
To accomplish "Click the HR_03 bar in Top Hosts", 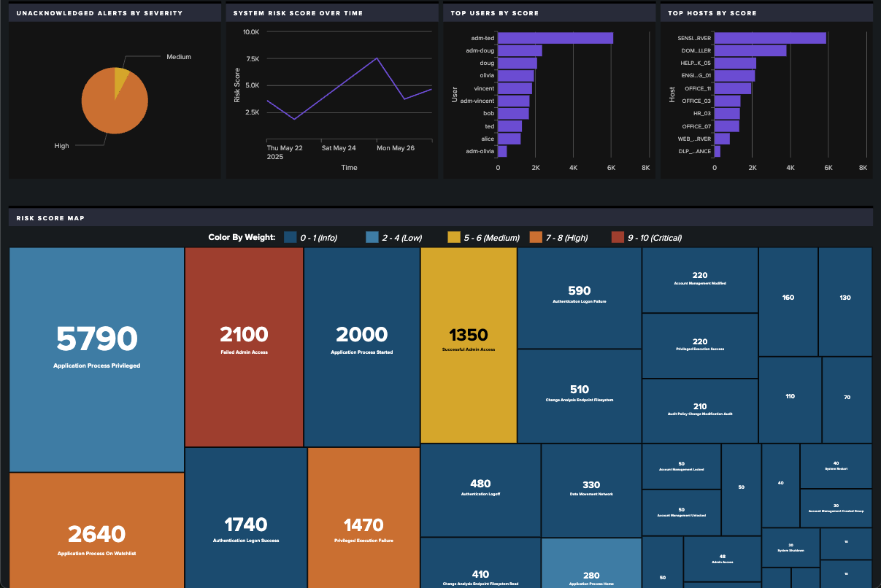I will pyautogui.click(x=727, y=114).
